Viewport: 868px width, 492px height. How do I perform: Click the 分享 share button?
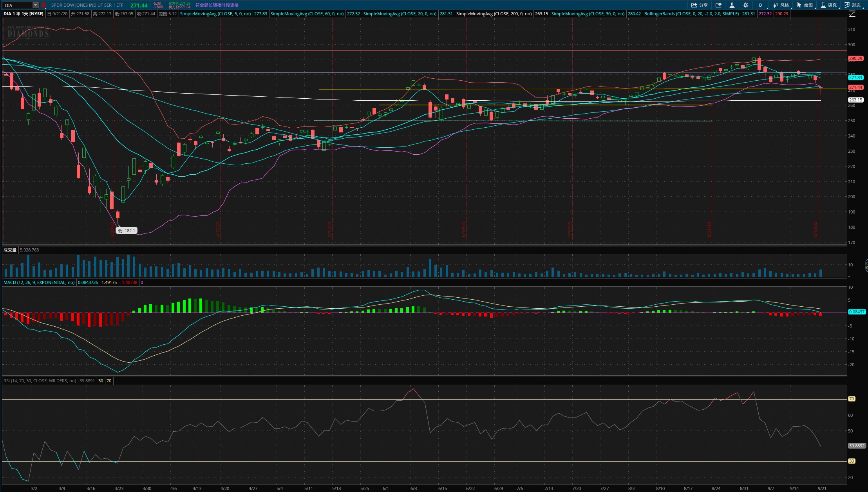tap(699, 5)
